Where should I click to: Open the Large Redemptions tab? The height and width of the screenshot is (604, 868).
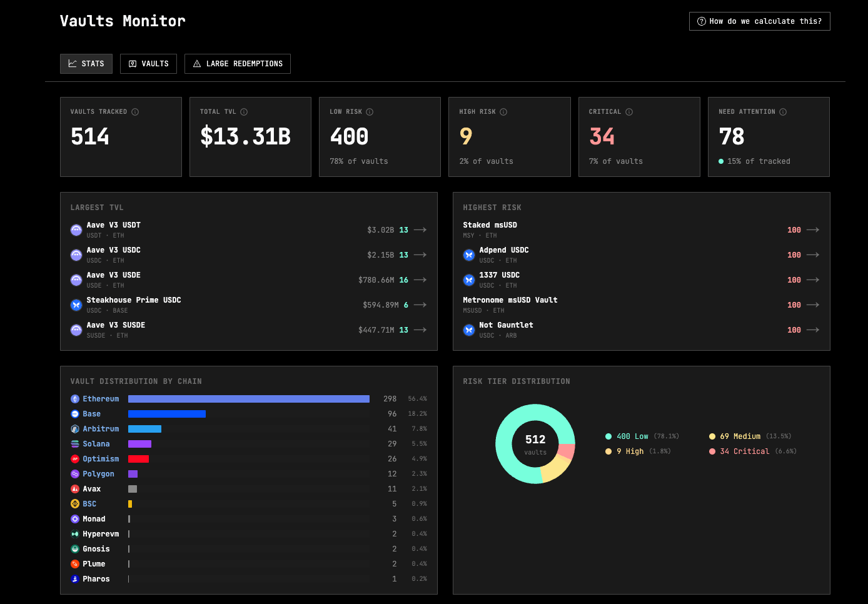(x=238, y=64)
